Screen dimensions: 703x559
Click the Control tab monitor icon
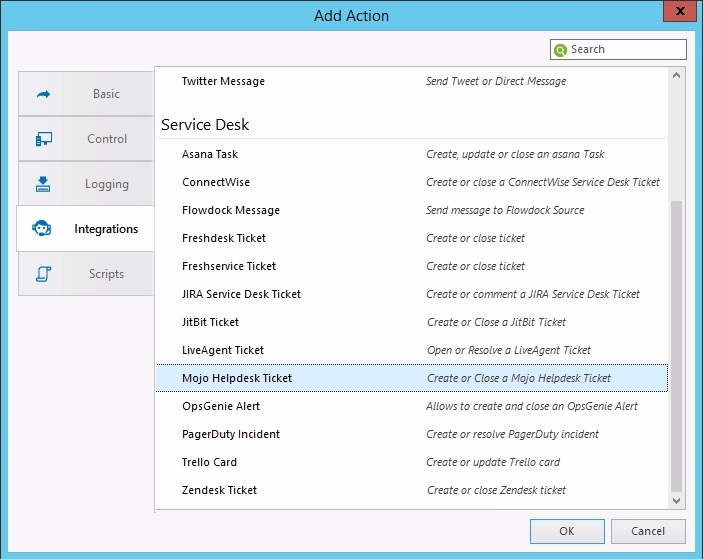point(43,139)
